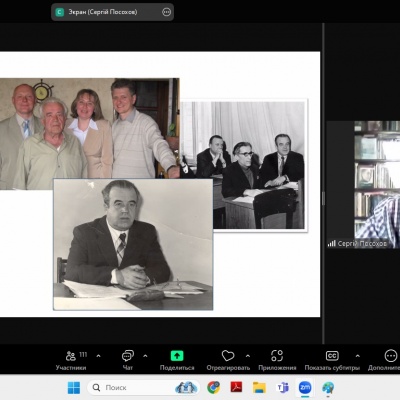Show subtitles with CC button
This screenshot has width=400, height=400.
tap(332, 360)
